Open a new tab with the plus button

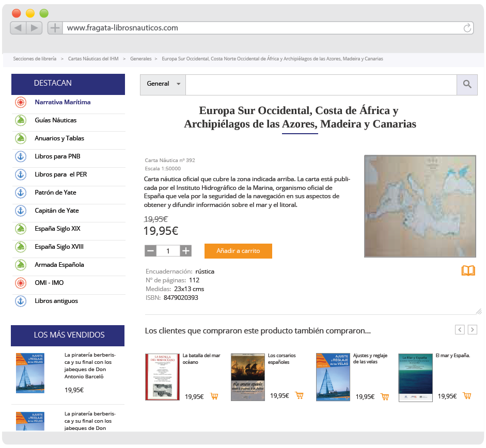pos(55,28)
